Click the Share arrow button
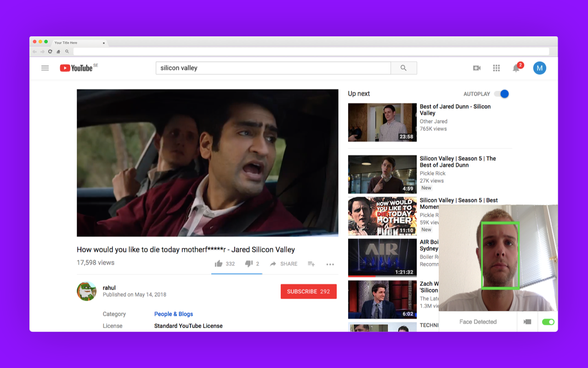The height and width of the screenshot is (368, 588). [283, 264]
